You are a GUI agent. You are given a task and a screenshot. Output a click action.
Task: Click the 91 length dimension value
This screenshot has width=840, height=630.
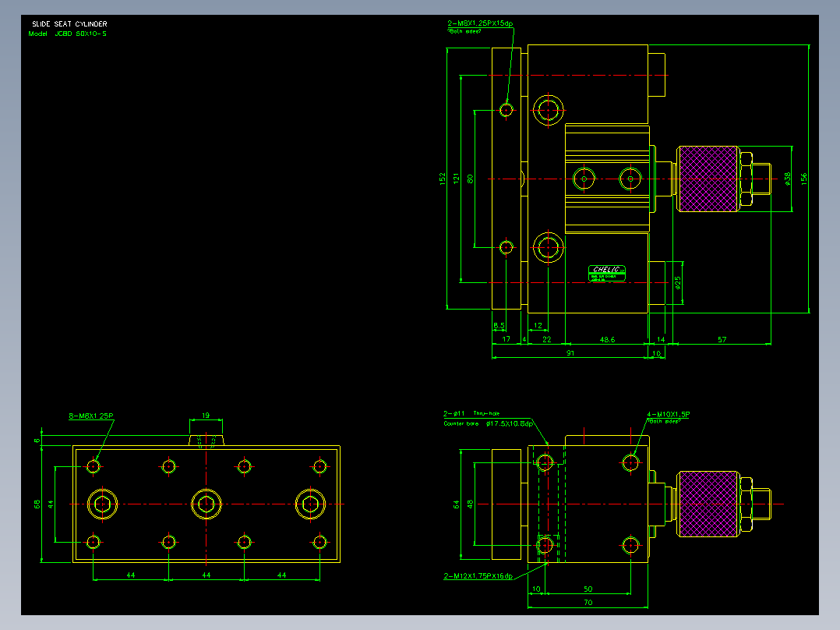tap(570, 352)
